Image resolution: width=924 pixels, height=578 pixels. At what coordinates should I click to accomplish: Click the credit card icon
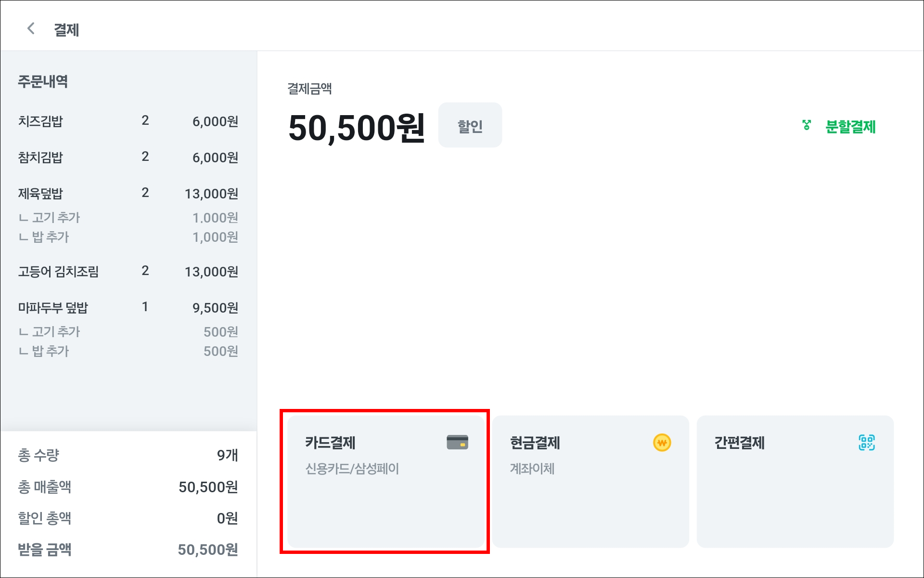pyautogui.click(x=457, y=442)
